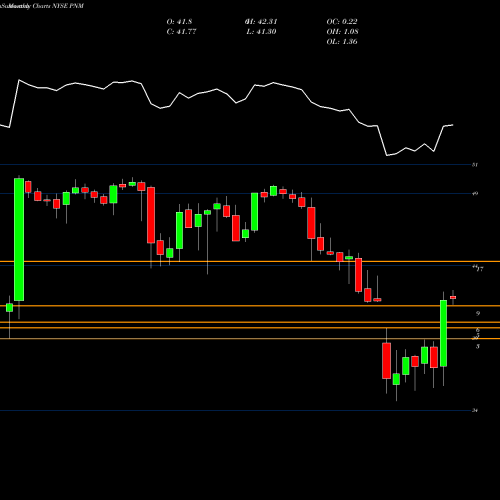Image resolution: width=500 pixels, height=500 pixels.
Task: Click the price axis label 34
Action: point(475,410)
